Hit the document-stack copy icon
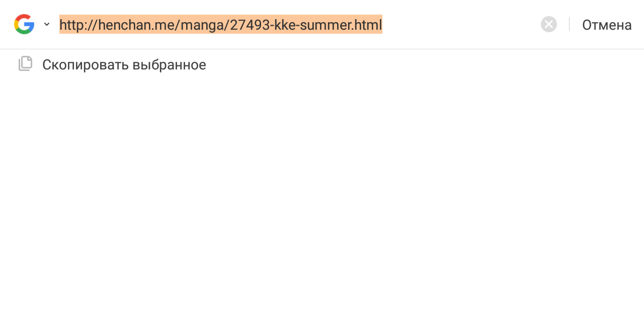 tap(26, 64)
